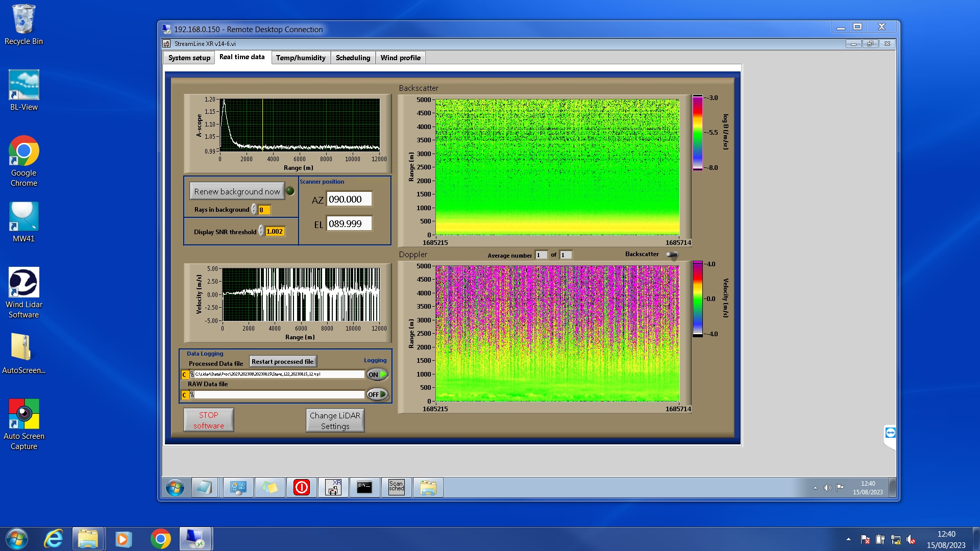
Task: Open the Scan sched taskbar icon
Action: [396, 487]
